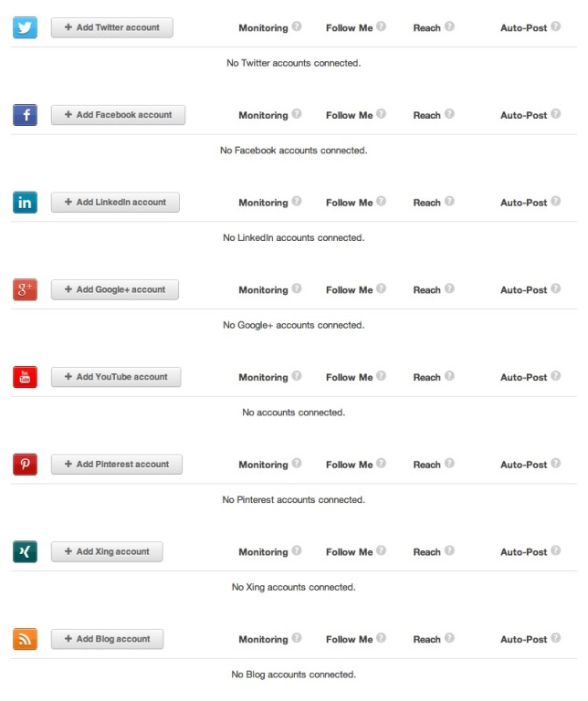Open Follow Me help icon in Facebook row
Image resolution: width=588 pixels, height=701 pixels.
coord(381,113)
